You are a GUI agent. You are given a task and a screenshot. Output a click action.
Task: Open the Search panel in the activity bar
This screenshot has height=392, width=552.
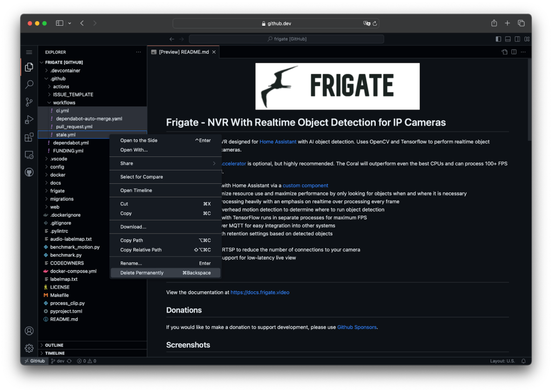click(x=29, y=84)
